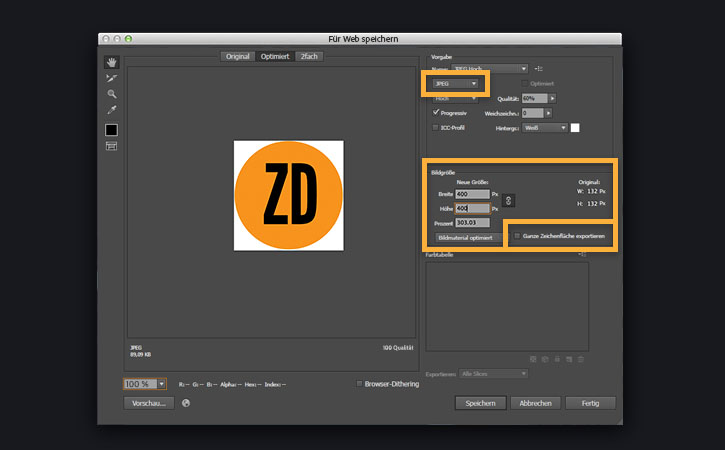The image size is (725, 450).
Task: Enable Ganze Zeichenfläche exportieren checkbox
Action: [517, 236]
